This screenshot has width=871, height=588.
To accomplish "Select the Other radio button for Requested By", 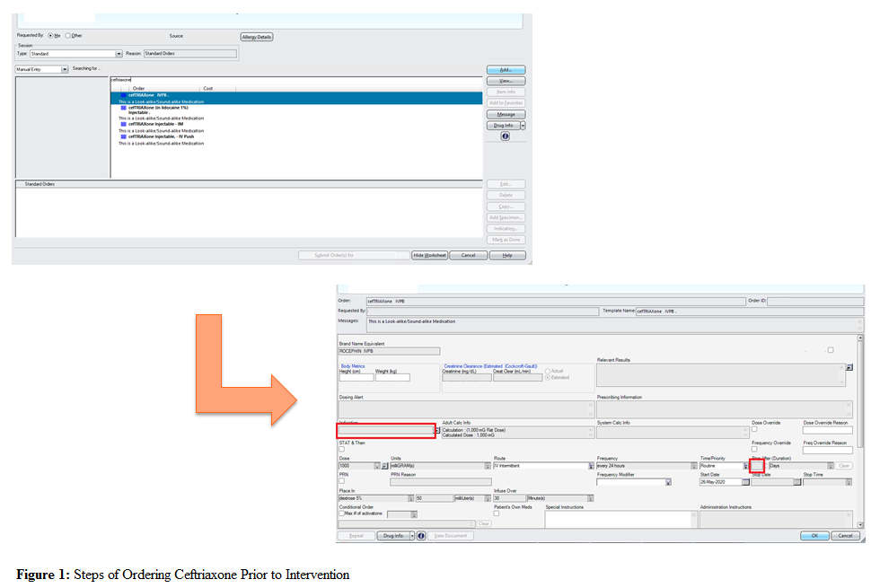I will [x=67, y=36].
